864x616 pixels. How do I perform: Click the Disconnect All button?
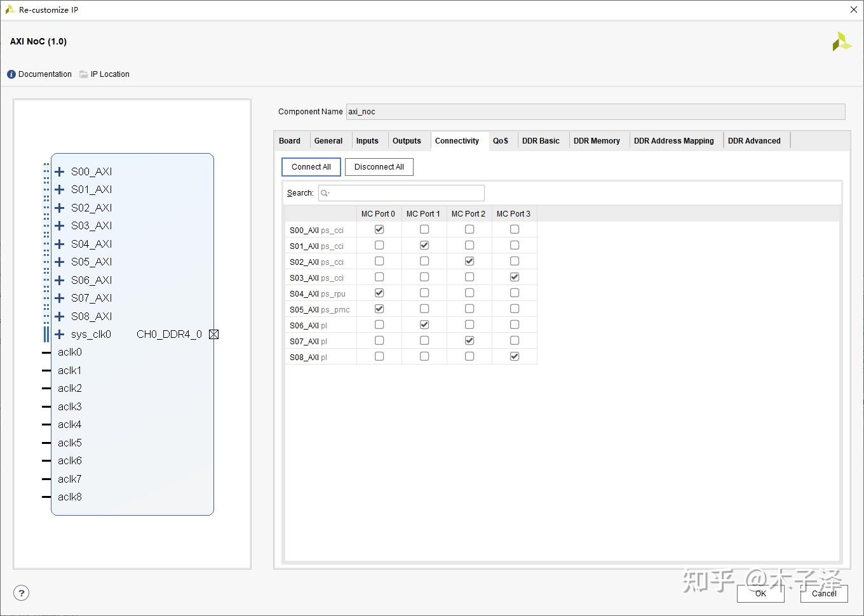(379, 167)
